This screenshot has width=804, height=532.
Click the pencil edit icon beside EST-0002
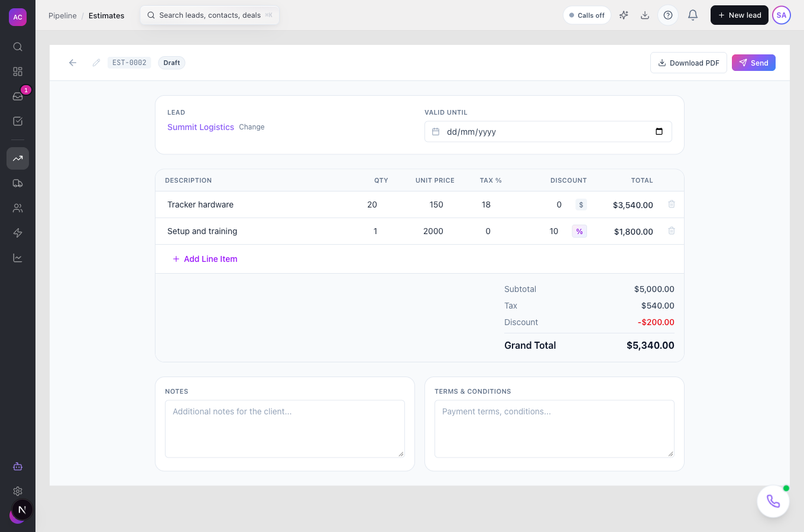pos(96,63)
